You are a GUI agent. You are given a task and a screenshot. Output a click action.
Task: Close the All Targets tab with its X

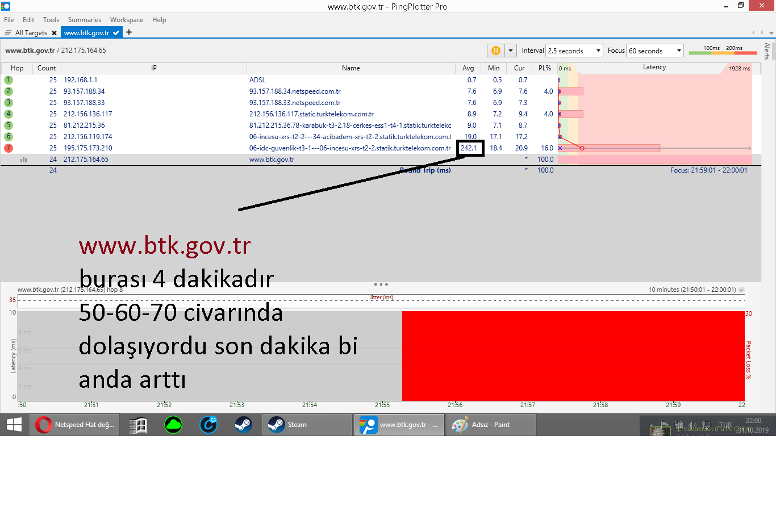point(54,33)
